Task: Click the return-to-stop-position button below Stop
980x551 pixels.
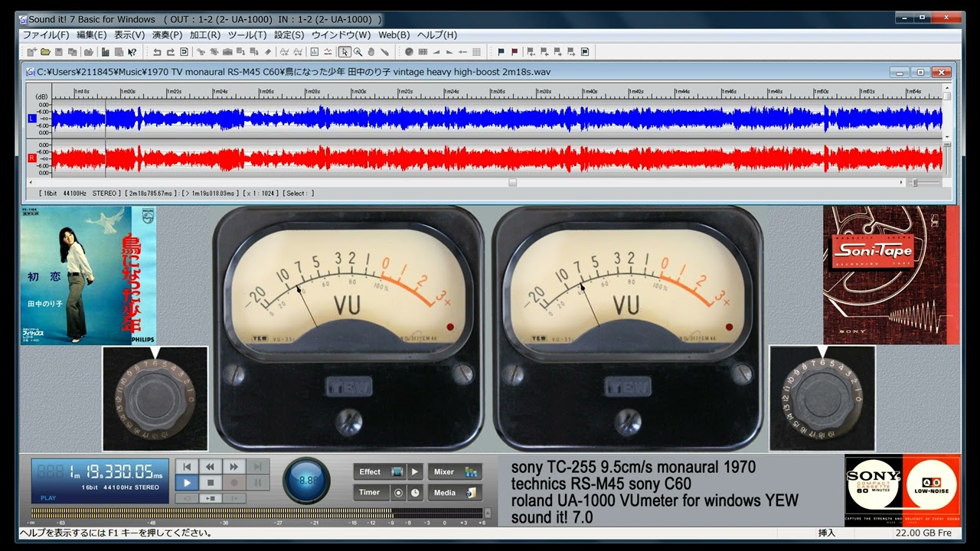Action: [x=210, y=498]
